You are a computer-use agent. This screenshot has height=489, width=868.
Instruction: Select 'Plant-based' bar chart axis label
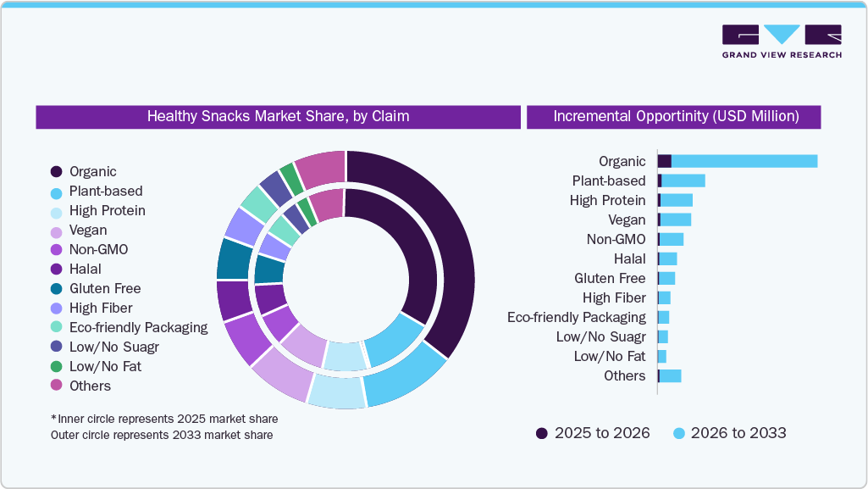click(609, 181)
